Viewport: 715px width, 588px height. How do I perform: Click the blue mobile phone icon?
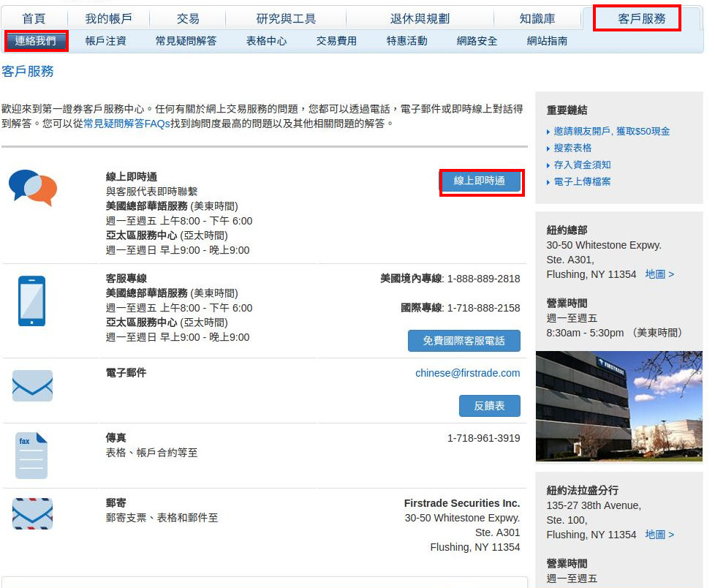tap(32, 301)
